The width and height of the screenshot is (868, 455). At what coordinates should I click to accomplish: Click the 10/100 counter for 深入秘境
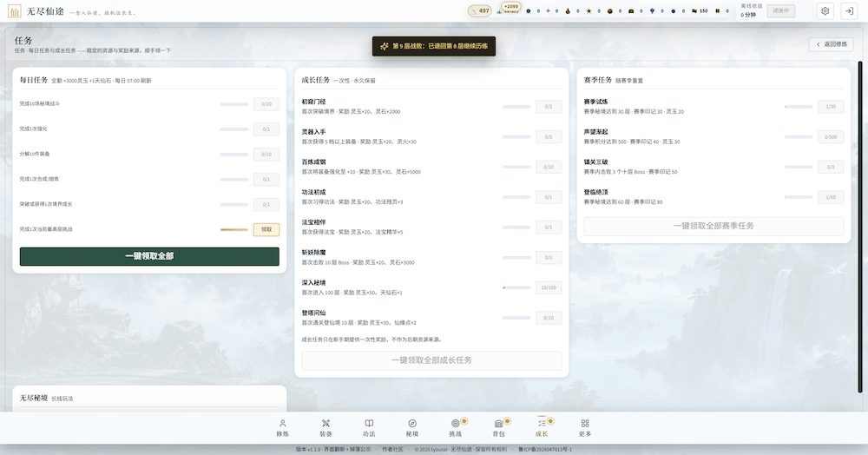(x=548, y=287)
